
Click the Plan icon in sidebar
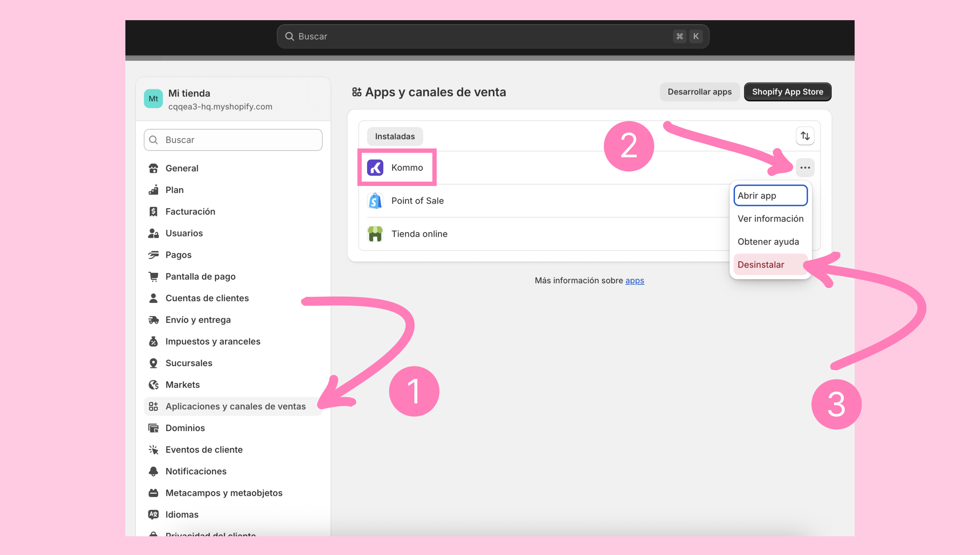pos(153,190)
